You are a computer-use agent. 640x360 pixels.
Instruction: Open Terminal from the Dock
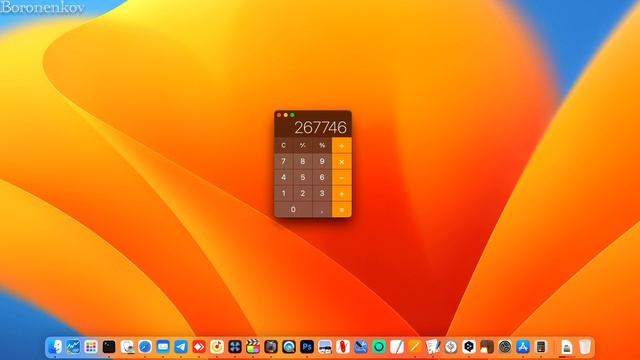click(109, 347)
